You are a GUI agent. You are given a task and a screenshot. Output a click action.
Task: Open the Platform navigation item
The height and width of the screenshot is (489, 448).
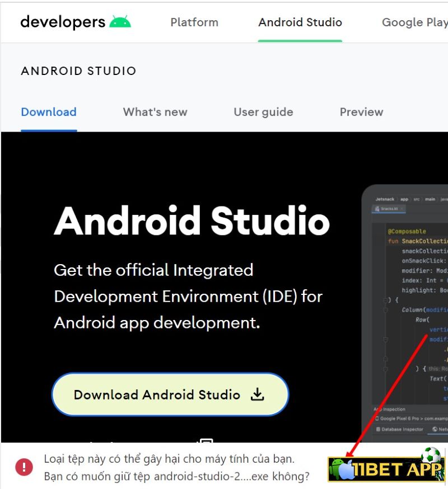[x=194, y=22]
